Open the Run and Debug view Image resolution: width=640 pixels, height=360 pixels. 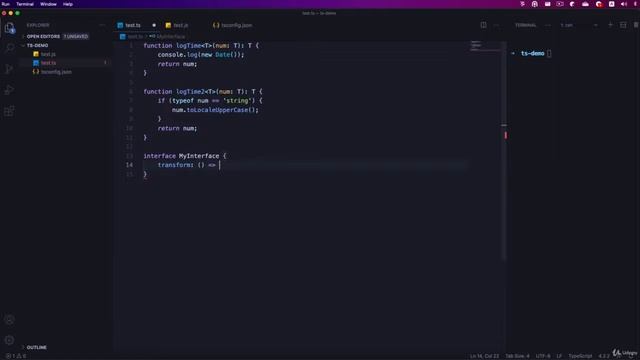click(x=9, y=90)
